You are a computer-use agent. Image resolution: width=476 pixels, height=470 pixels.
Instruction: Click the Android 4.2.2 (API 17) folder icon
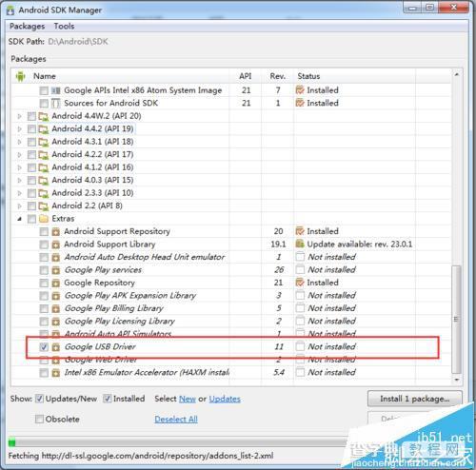(x=43, y=155)
